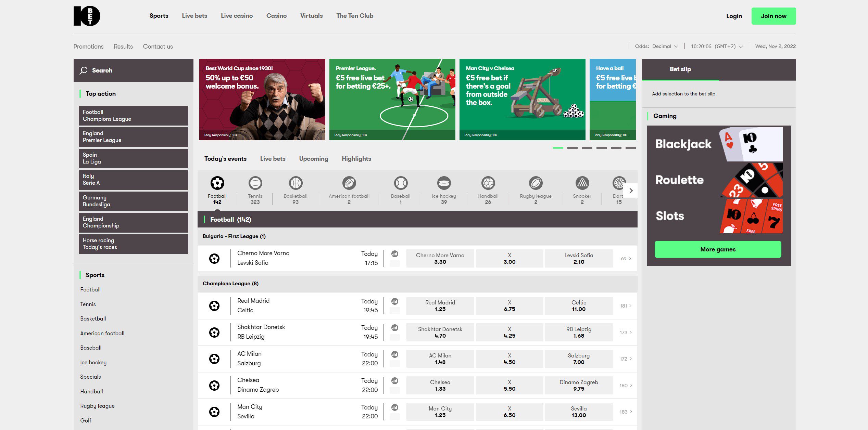868x430 pixels.
Task: Select first active banner indicator
Action: (558, 148)
